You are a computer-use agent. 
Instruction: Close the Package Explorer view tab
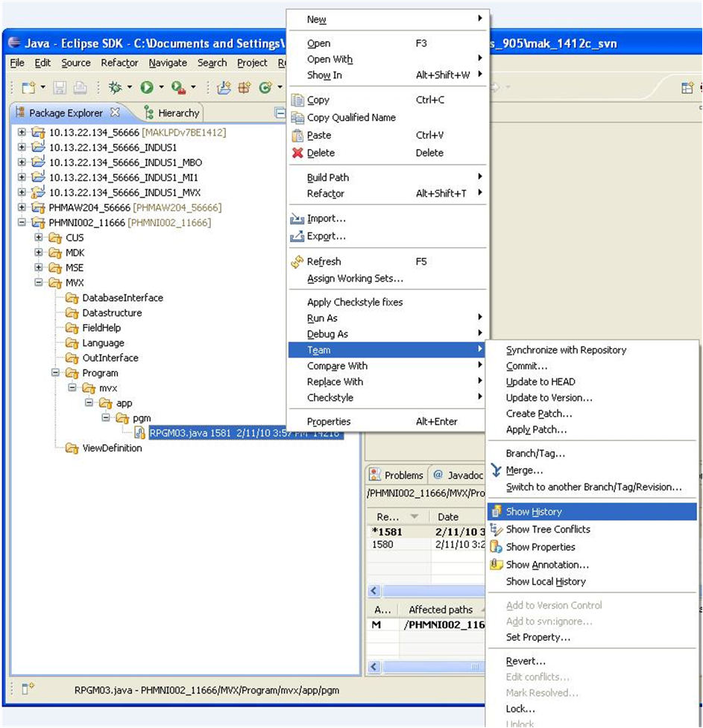(115, 113)
